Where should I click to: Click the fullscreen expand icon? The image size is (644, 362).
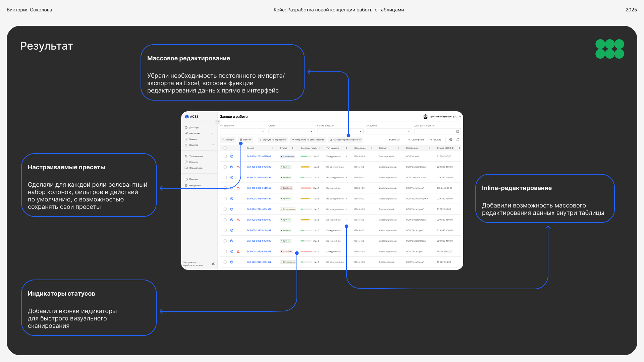point(458,140)
